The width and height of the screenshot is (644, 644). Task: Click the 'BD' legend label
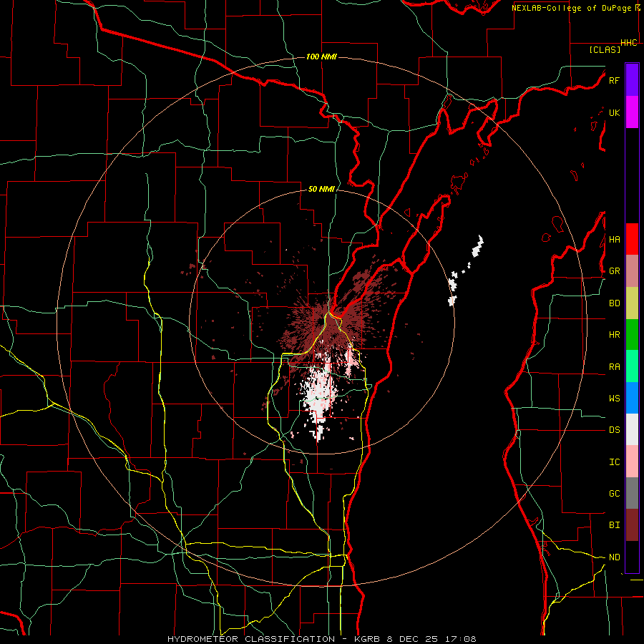pos(614,303)
